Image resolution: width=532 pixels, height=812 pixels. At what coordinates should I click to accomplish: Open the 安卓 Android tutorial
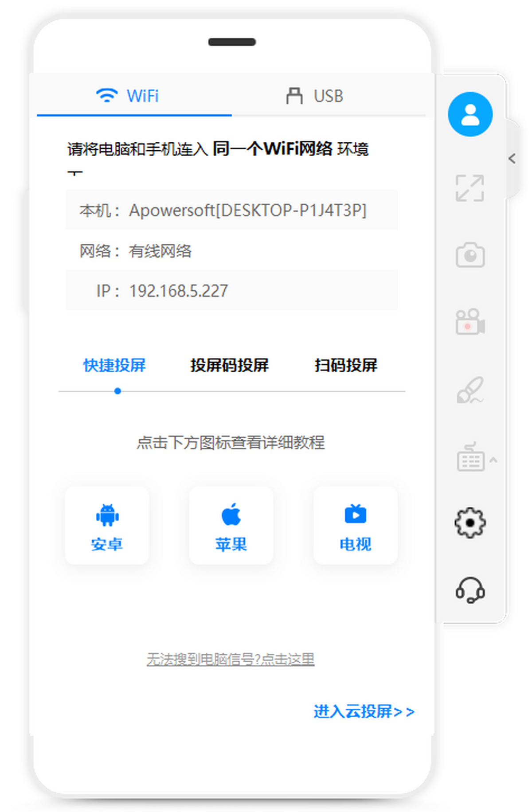[107, 526]
